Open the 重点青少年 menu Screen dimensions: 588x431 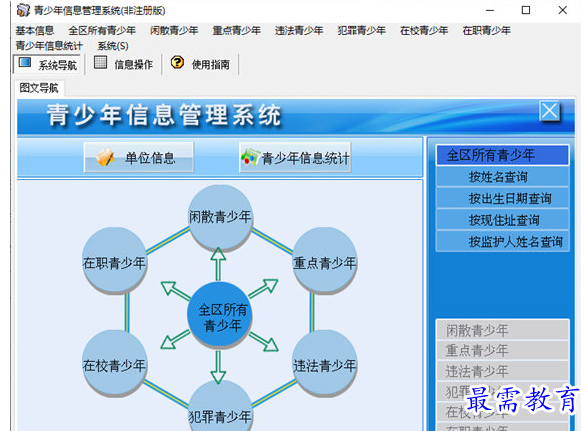pos(237,30)
